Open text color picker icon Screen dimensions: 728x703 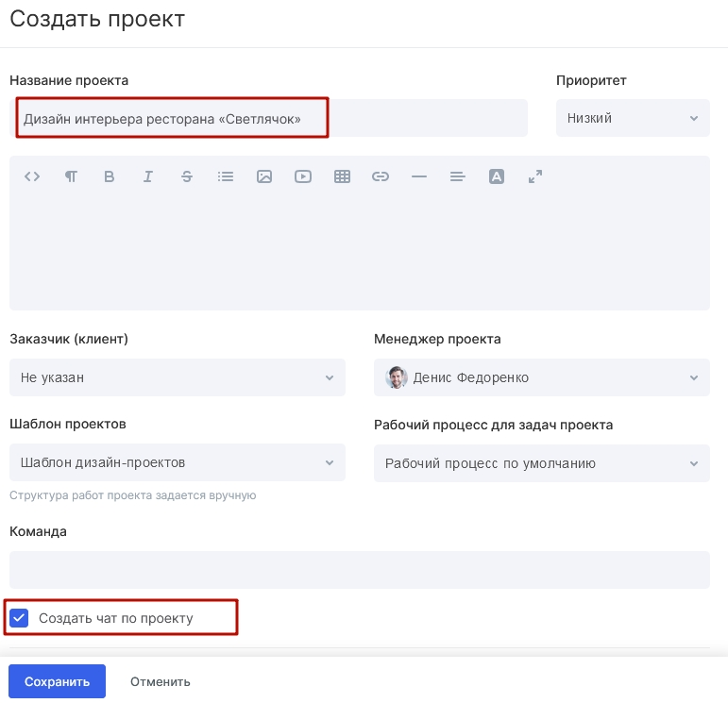[x=497, y=176]
